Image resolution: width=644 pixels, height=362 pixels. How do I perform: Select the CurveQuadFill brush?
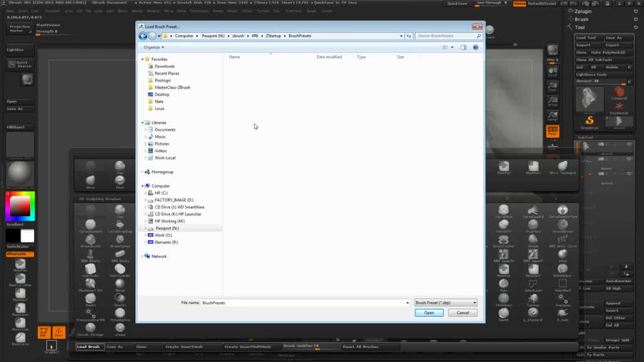(x=533, y=210)
